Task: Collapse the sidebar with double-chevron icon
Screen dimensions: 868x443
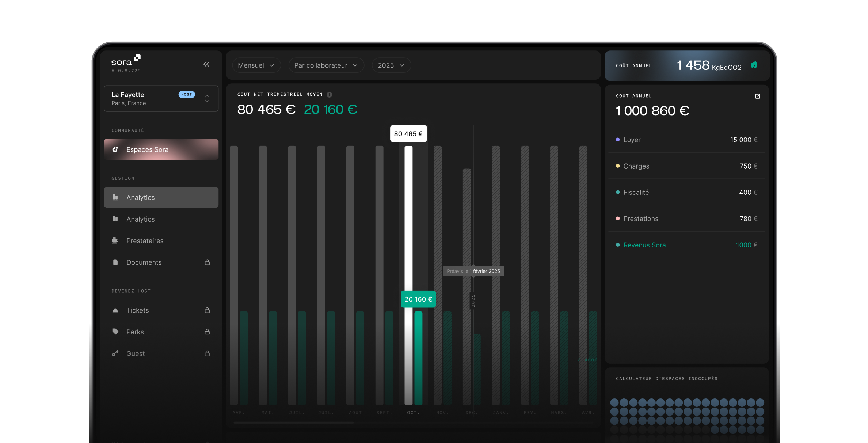Action: (206, 64)
